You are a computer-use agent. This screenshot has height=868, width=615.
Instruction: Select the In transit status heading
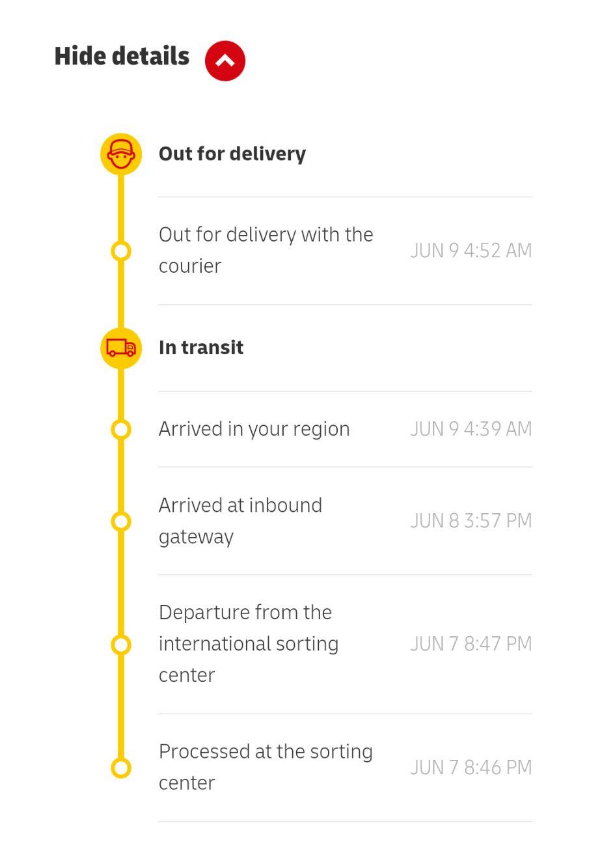pos(201,348)
